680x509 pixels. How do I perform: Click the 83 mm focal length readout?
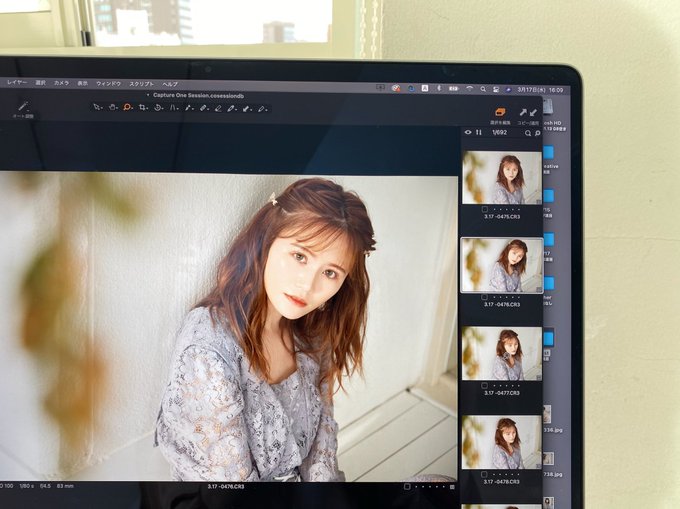(65, 486)
